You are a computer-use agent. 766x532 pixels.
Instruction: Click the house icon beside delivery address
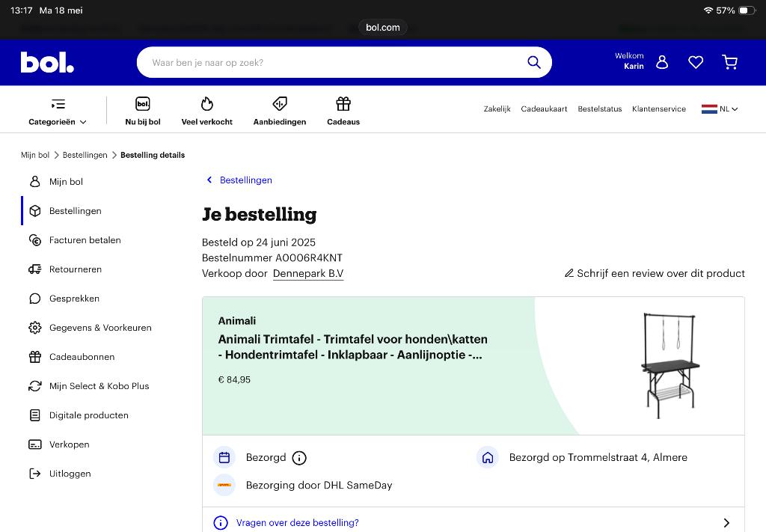point(488,458)
